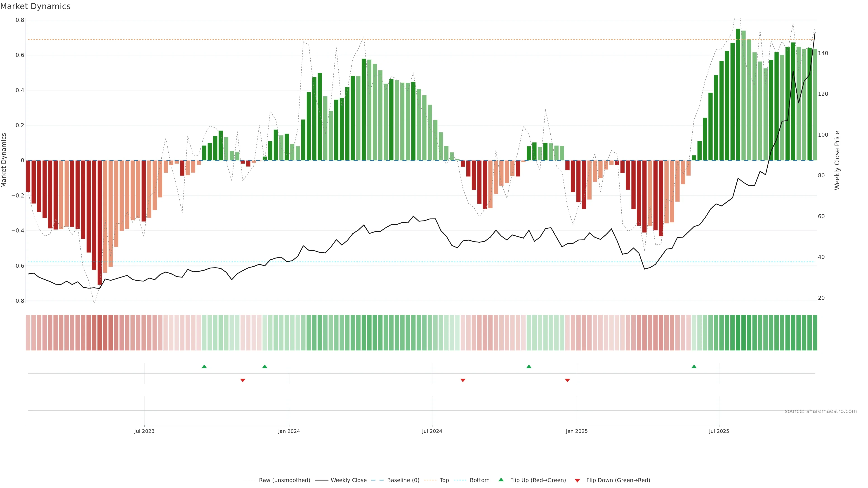
Task: Click the last red flip-down marker
Action: (567, 380)
